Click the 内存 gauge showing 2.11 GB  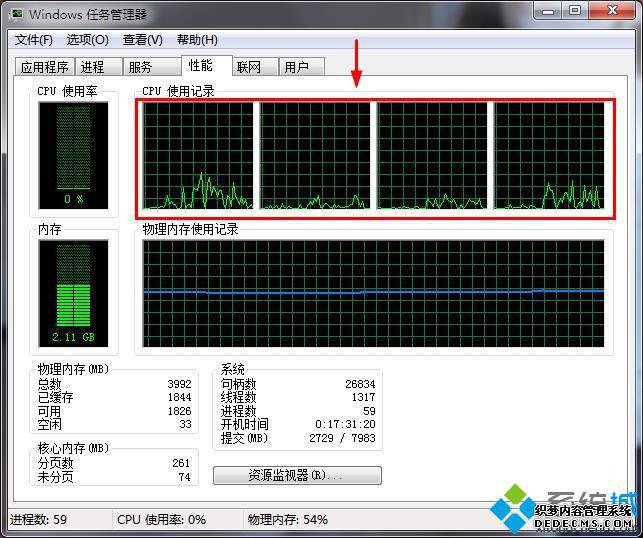point(73,294)
